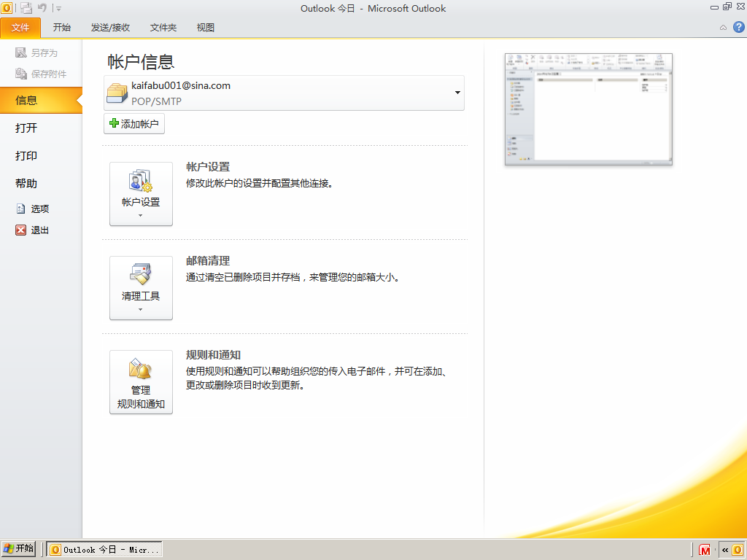Switch to the 视图 ribbon tab
The height and width of the screenshot is (560, 747).
(x=206, y=28)
